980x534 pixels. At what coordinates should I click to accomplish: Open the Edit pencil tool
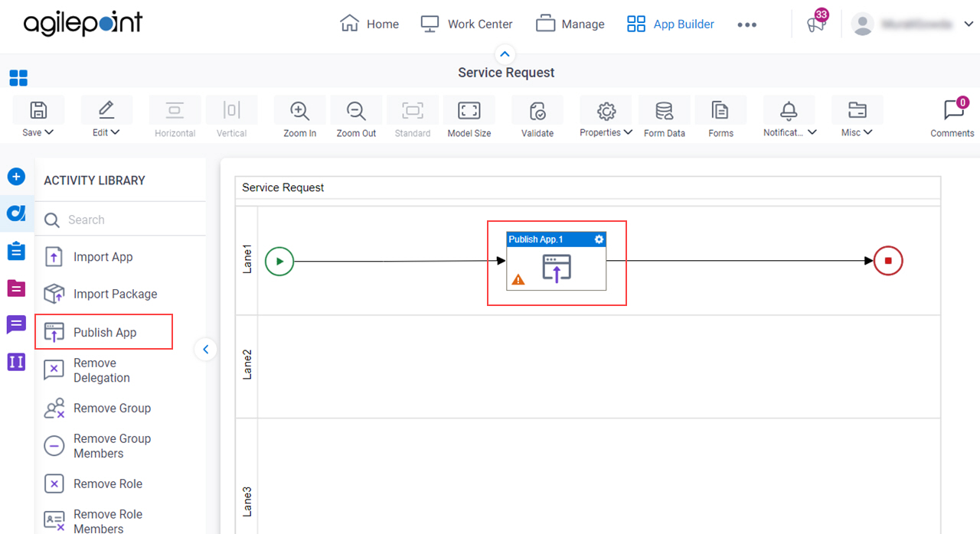(106, 110)
